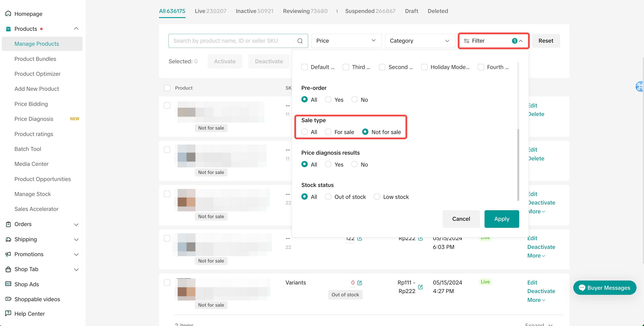Click the Apply button

(x=501, y=219)
